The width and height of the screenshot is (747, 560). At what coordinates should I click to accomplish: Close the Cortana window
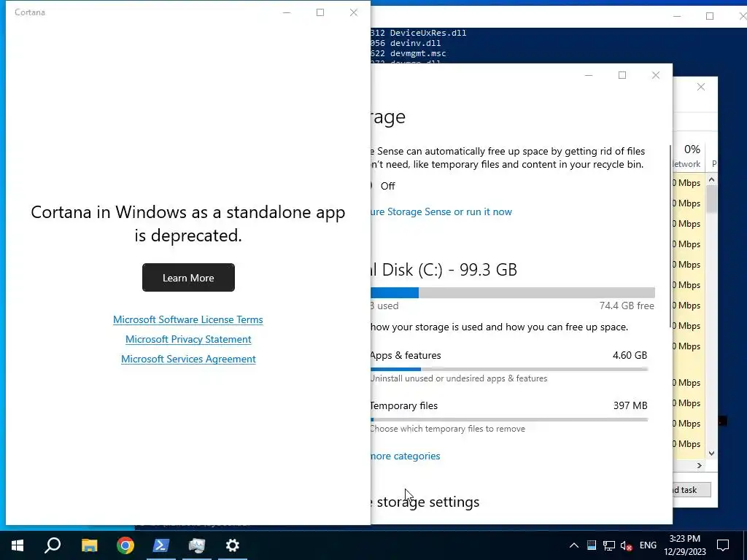point(354,12)
